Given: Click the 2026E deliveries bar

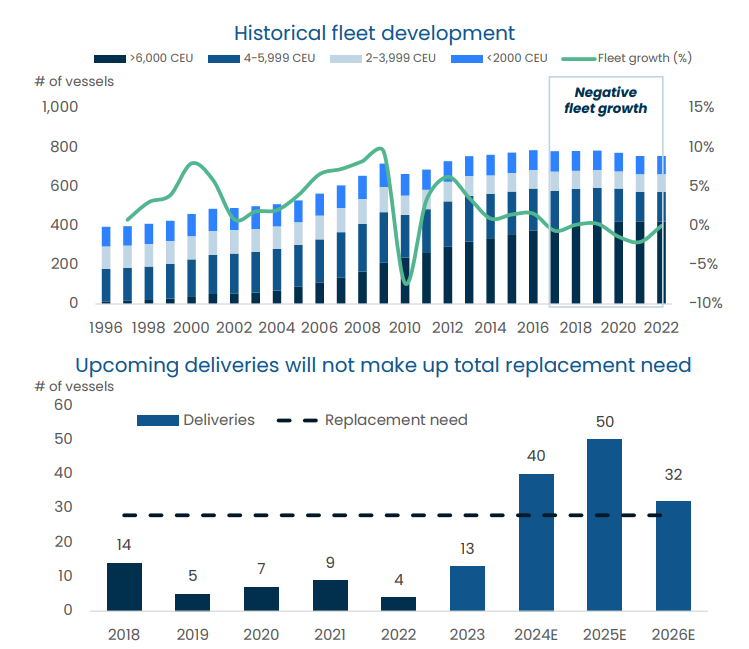Looking at the screenshot, I should [673, 556].
